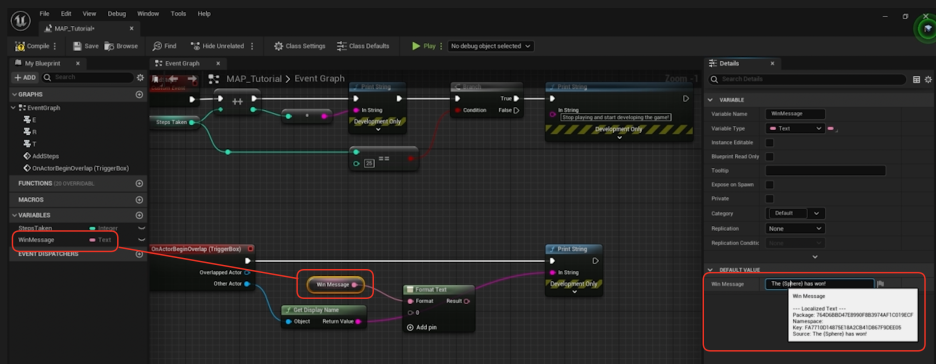The height and width of the screenshot is (364, 936).
Task: Open the File menu
Action: coord(44,13)
